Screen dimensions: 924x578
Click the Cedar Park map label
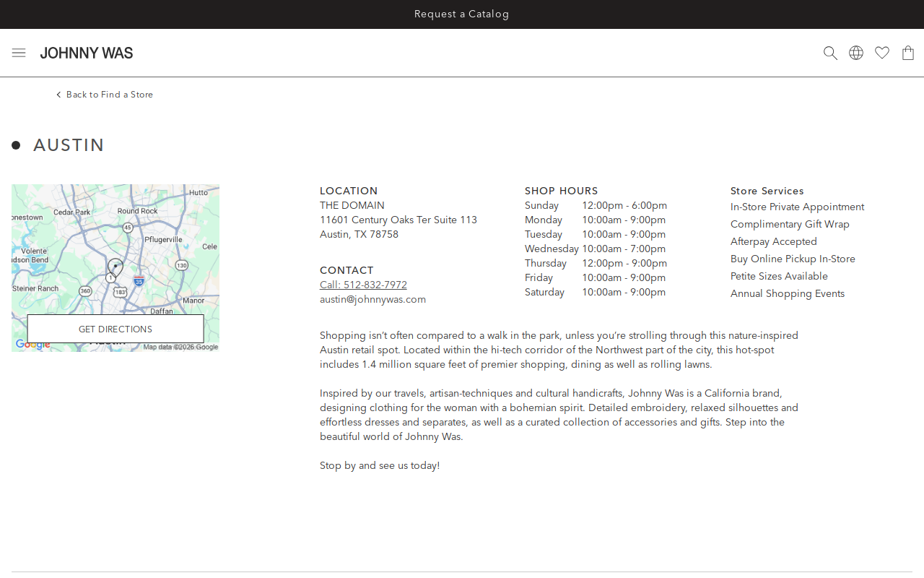(72, 212)
